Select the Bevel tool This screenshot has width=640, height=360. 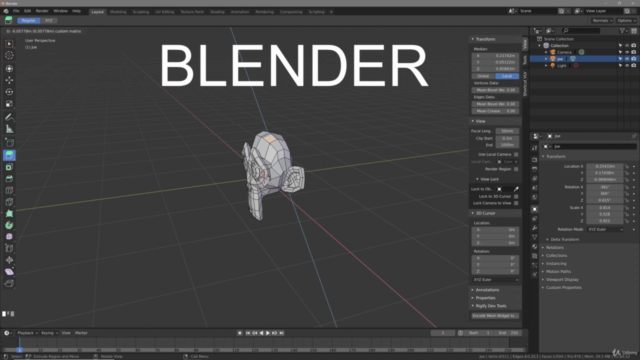coord(9,179)
